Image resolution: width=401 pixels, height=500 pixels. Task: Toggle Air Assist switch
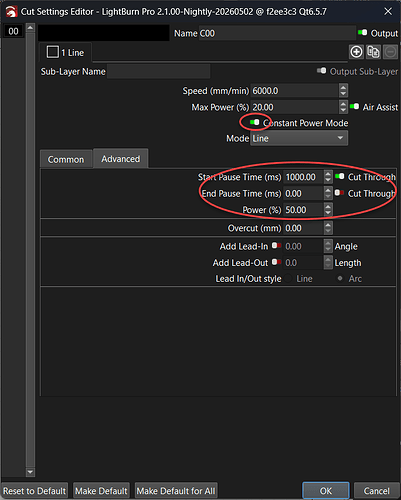point(354,107)
